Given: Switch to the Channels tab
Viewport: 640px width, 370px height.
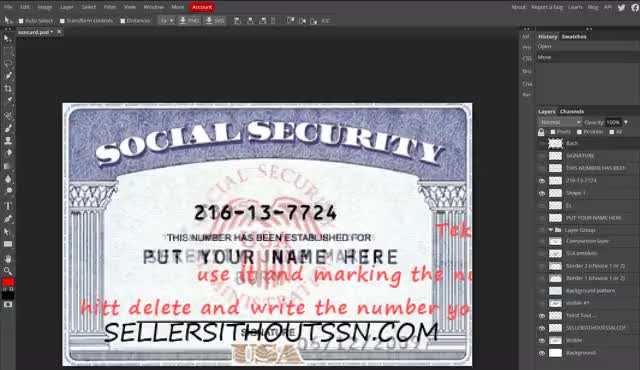Looking at the screenshot, I should coord(572,111).
